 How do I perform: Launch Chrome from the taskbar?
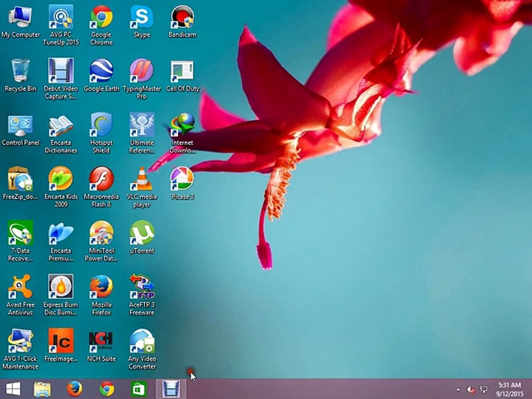106,389
